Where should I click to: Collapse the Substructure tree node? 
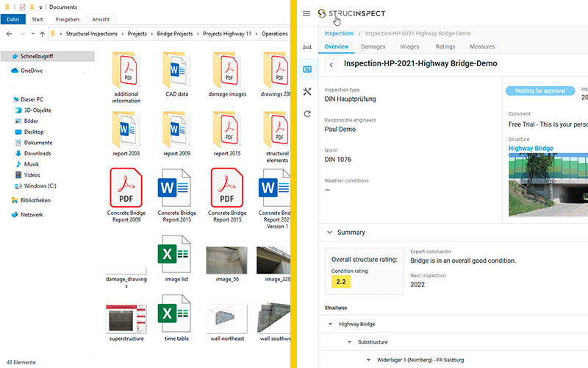pos(349,342)
